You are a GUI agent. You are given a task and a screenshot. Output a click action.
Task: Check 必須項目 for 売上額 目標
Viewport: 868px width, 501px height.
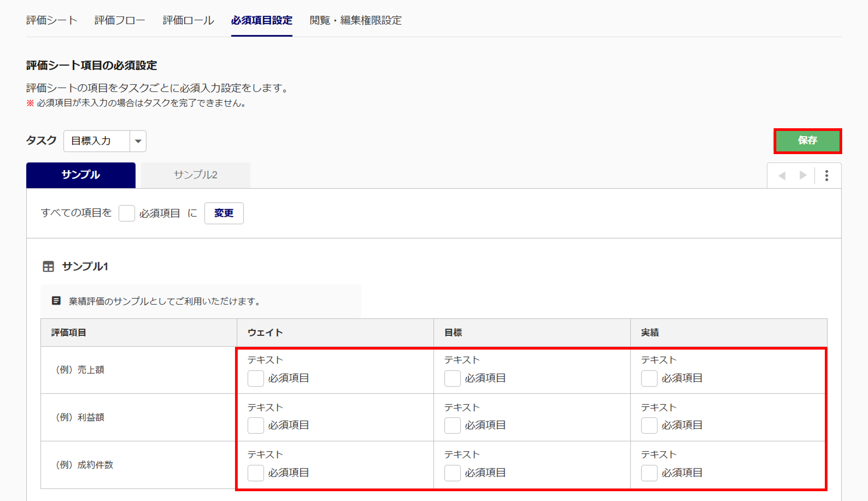point(452,379)
